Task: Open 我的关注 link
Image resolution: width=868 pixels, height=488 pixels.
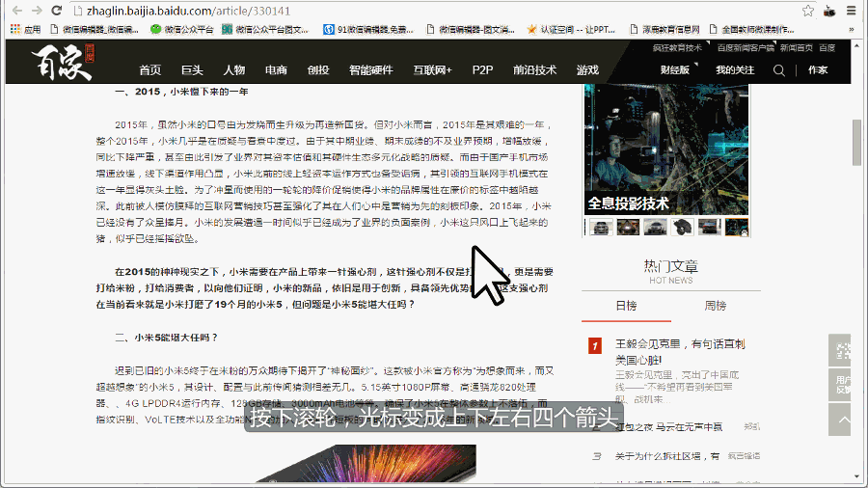Action: point(735,69)
